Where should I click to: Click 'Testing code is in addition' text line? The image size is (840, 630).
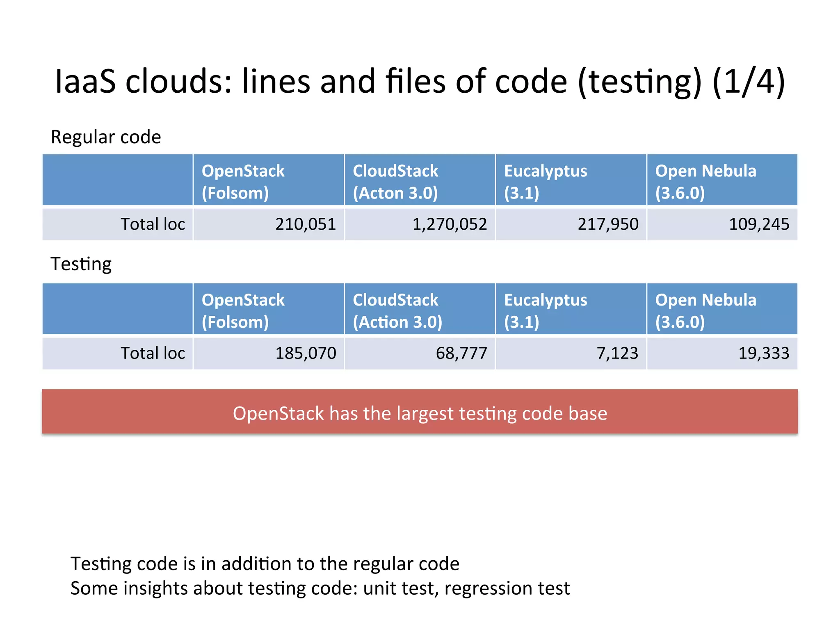[x=265, y=564]
